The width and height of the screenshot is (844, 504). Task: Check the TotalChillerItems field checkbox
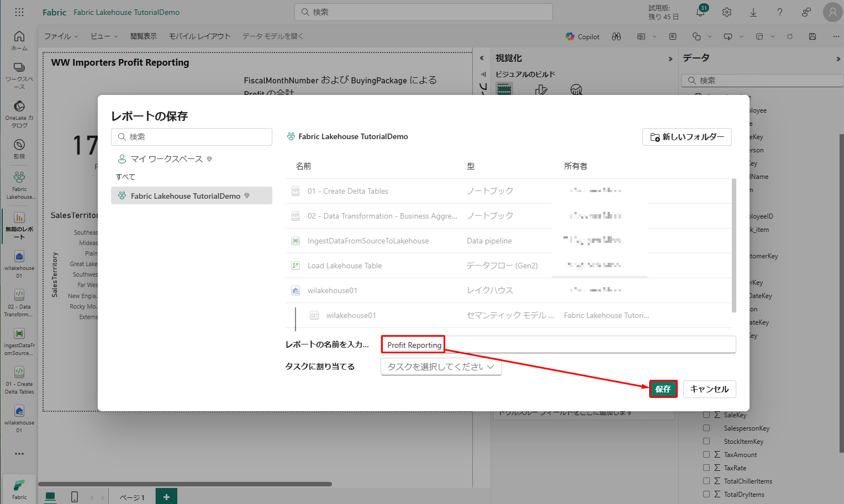pos(706,481)
